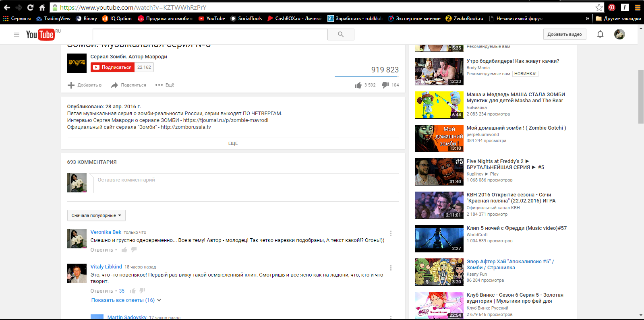Open options menu for Vitaly Libkind's comment
This screenshot has width=644, height=320.
(x=391, y=268)
